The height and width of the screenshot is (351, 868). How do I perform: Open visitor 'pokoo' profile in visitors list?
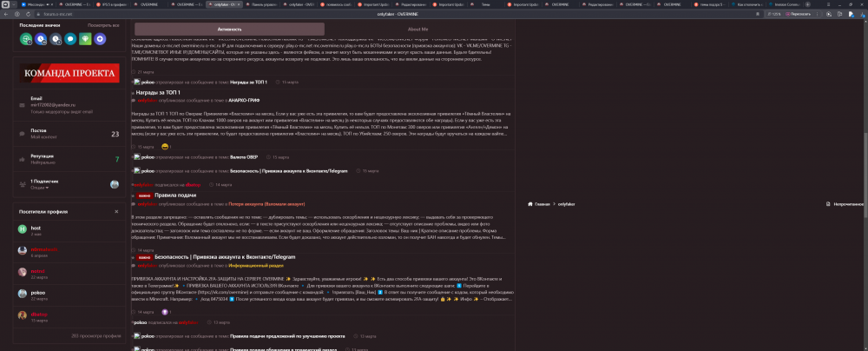coord(37,292)
